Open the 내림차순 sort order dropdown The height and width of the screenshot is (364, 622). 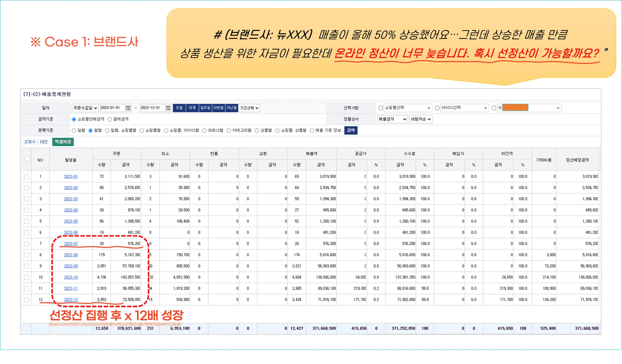point(420,119)
